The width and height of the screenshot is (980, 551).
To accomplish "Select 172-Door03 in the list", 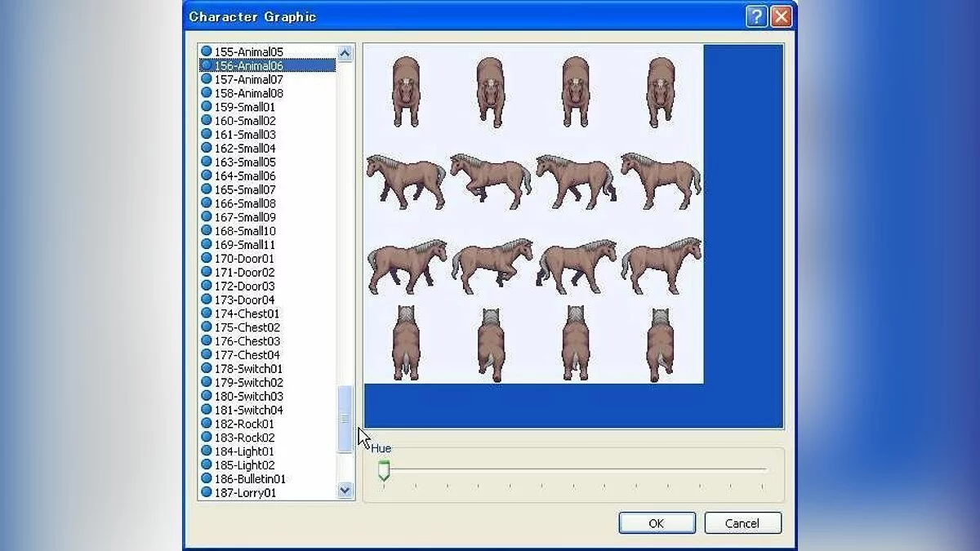I will coord(268,287).
